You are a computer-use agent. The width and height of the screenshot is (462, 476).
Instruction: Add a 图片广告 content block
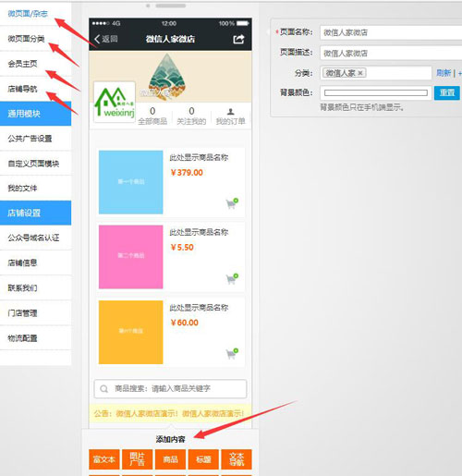click(x=137, y=459)
